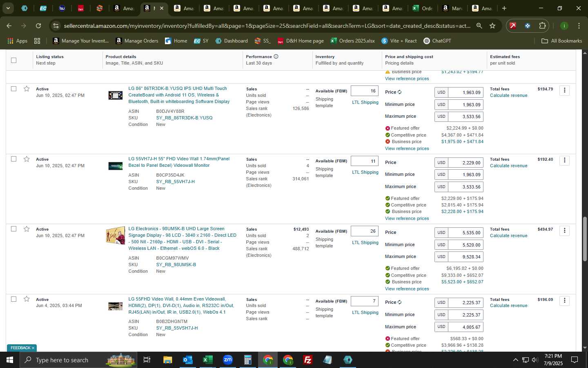
Task: Edit maximum price 4,005.67 field
Action: point(465,327)
